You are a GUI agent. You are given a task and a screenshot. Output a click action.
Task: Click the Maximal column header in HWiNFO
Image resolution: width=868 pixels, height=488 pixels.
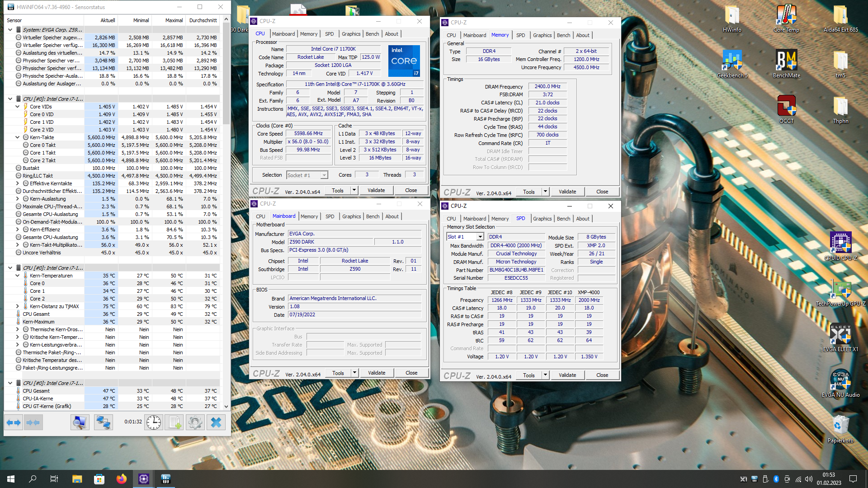(x=169, y=20)
